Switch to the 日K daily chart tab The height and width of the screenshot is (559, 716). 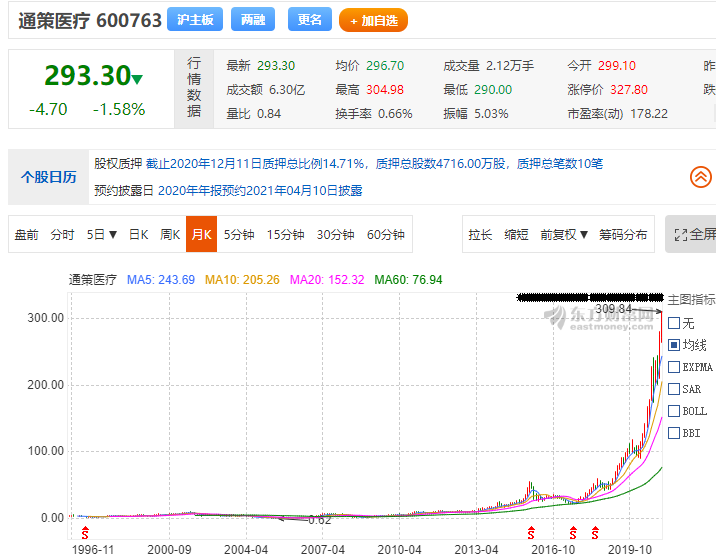pos(138,235)
